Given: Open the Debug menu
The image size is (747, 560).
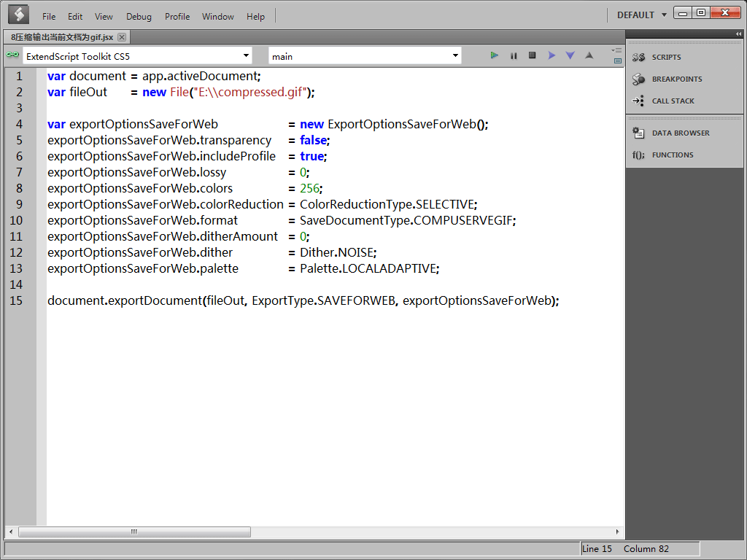Looking at the screenshot, I should pos(139,17).
